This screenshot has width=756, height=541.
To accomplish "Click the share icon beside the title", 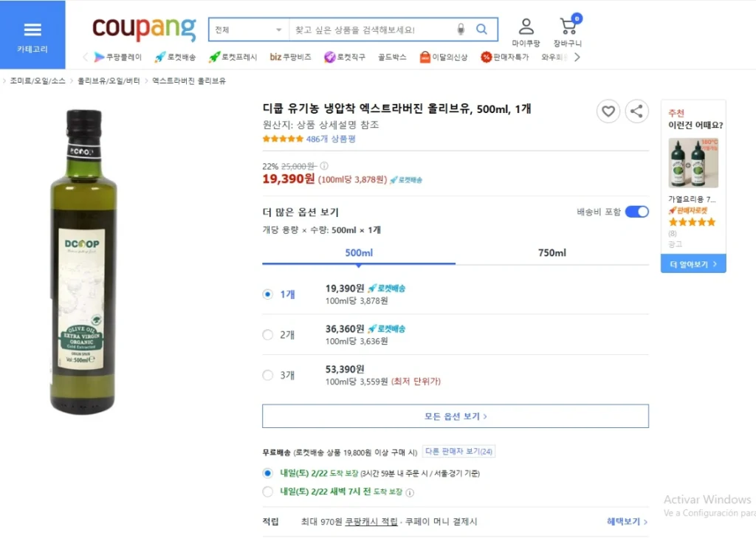I will point(636,111).
